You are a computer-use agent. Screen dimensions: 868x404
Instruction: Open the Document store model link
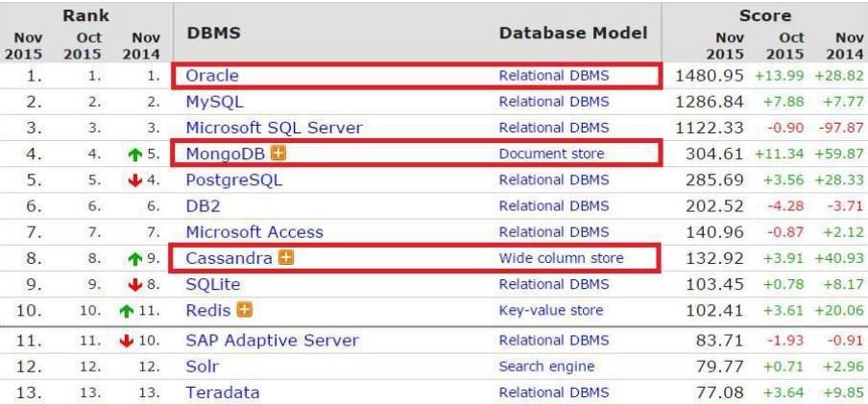(551, 154)
